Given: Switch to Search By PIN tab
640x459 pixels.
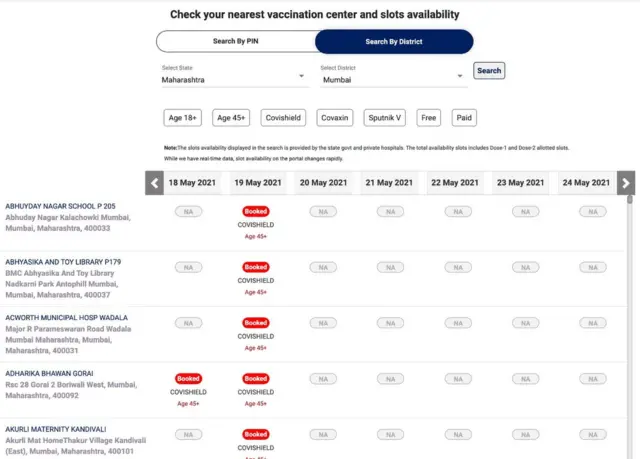Looking at the screenshot, I should pos(235,41).
